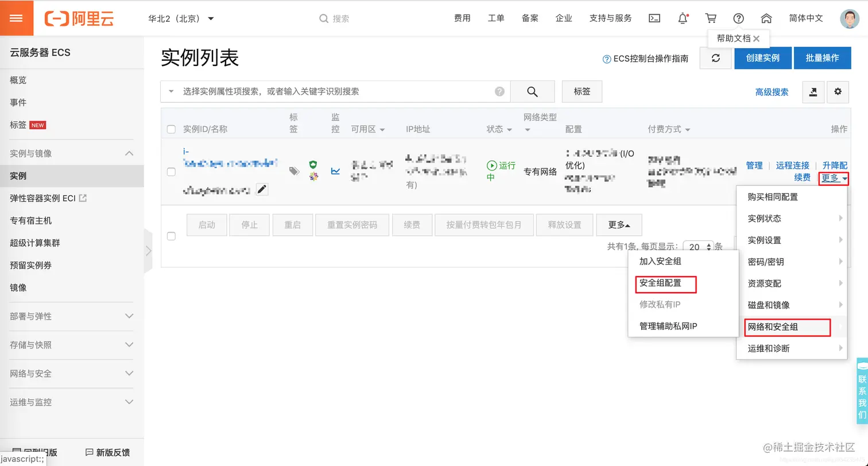Click the instance search input field
Image resolution: width=868 pixels, height=466 pixels.
click(336, 91)
